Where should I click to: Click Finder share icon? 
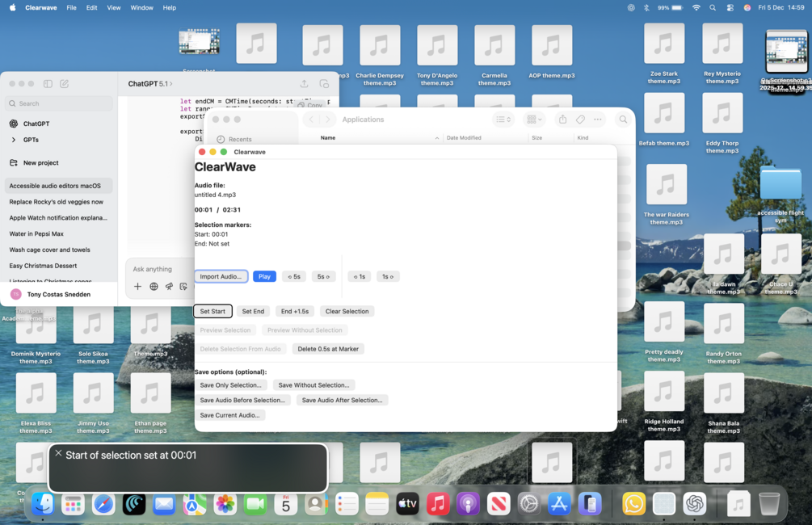tap(563, 120)
